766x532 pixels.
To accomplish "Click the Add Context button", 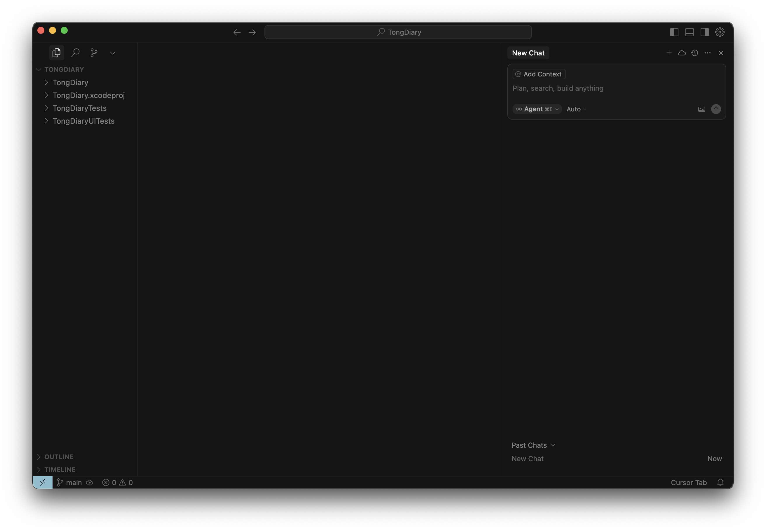I will pyautogui.click(x=539, y=74).
